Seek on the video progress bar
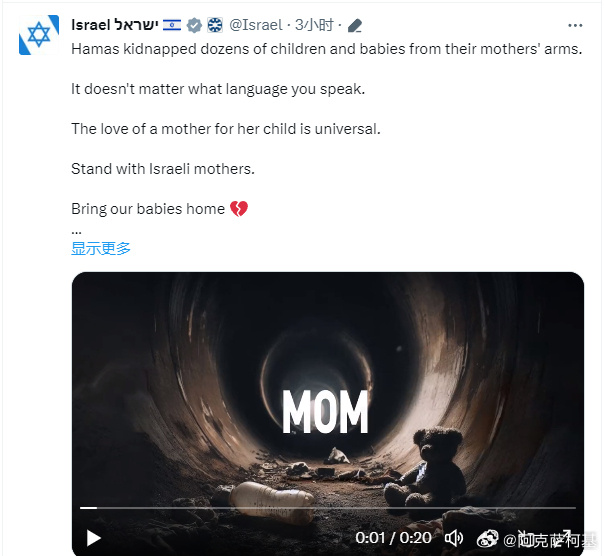604x556 pixels. click(x=328, y=508)
